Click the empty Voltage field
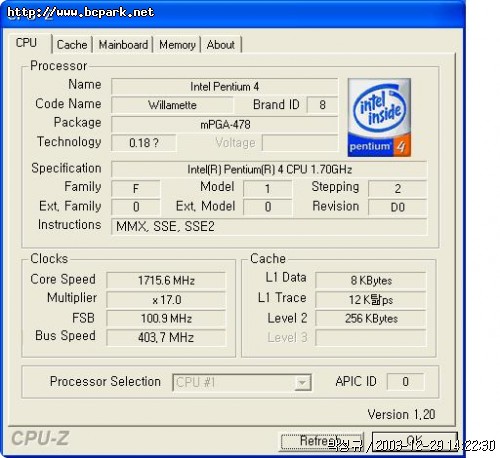 pos(300,143)
